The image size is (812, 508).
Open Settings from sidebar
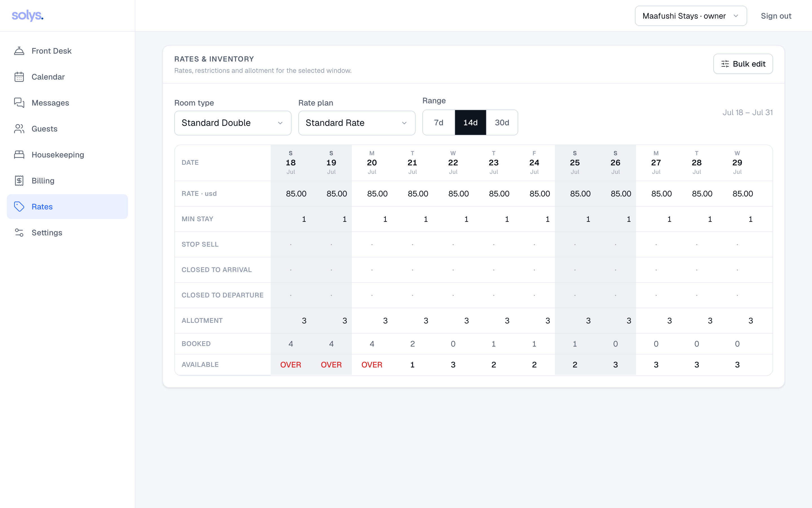[x=67, y=233]
